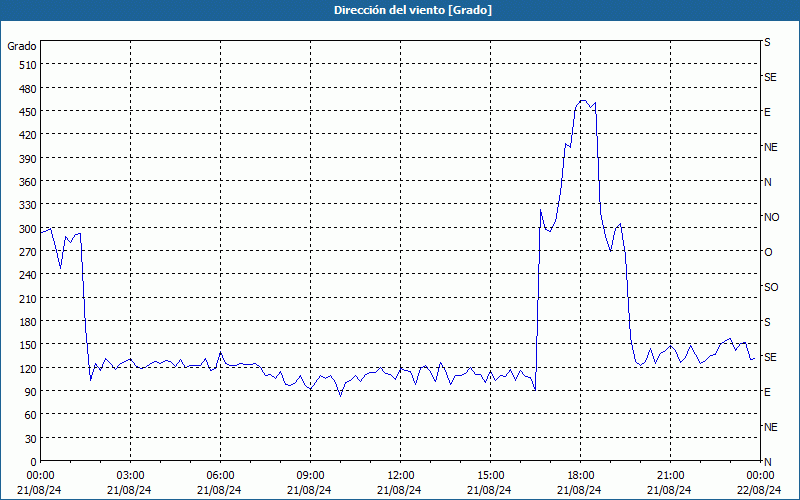Screen dimensions: 800x500
Task: Select the 00:00 label above 21/08/24
Action: tap(40, 476)
